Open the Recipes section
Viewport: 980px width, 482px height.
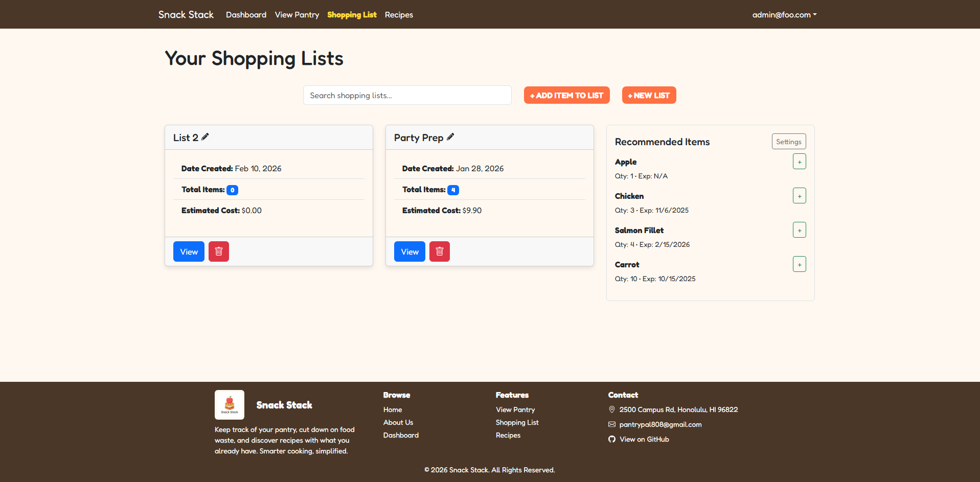pyautogui.click(x=399, y=14)
